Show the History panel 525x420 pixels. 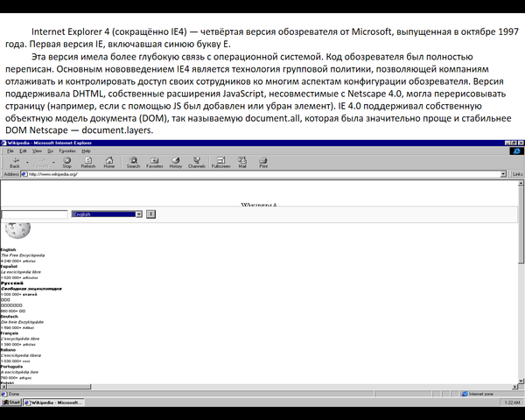176,163
